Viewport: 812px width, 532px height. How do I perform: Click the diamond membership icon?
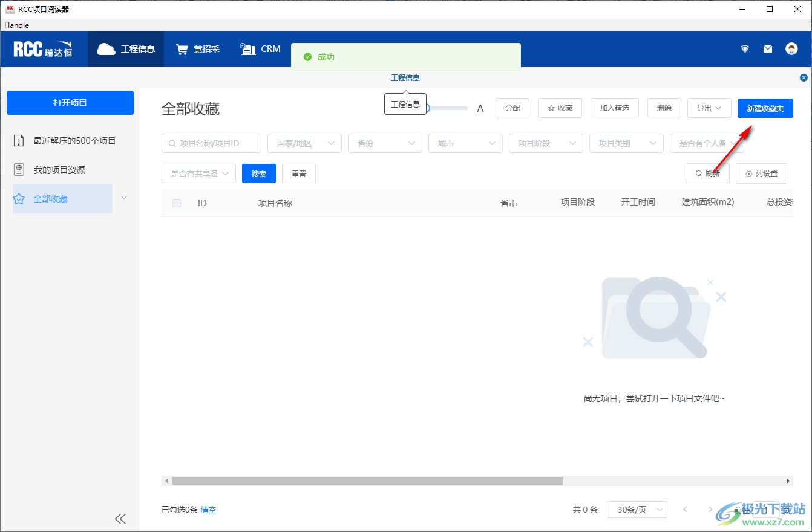pyautogui.click(x=744, y=49)
